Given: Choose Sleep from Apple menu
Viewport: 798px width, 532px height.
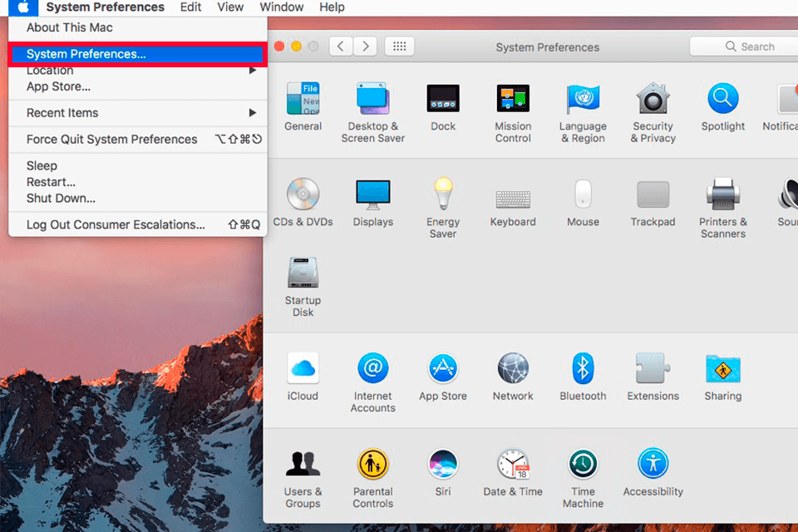Looking at the screenshot, I should pos(137,166).
